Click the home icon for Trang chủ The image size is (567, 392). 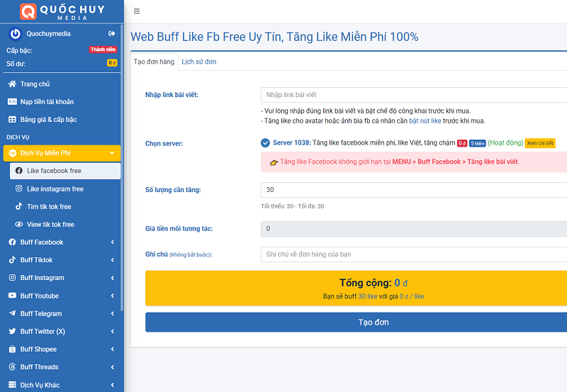(x=12, y=84)
